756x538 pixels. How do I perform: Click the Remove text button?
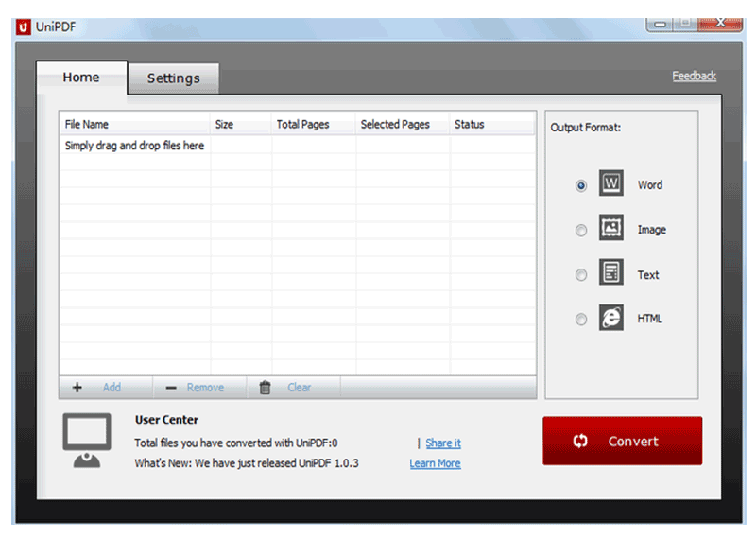pos(205,388)
